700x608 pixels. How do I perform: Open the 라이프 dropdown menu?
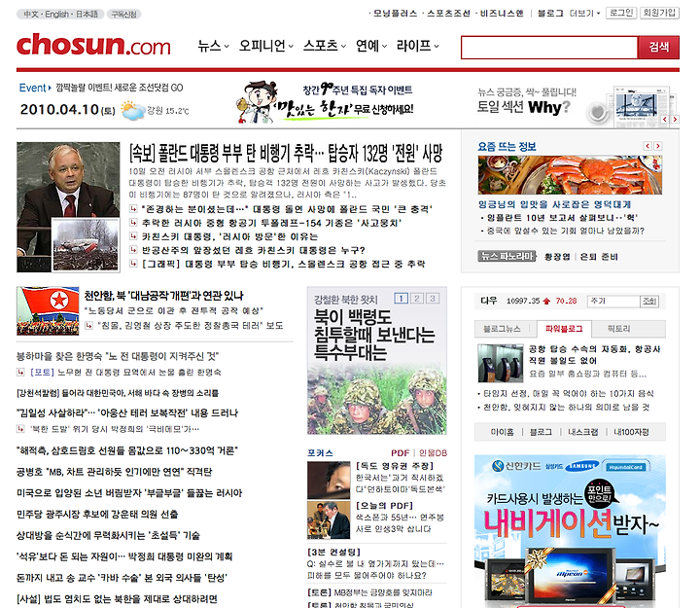[x=418, y=46]
